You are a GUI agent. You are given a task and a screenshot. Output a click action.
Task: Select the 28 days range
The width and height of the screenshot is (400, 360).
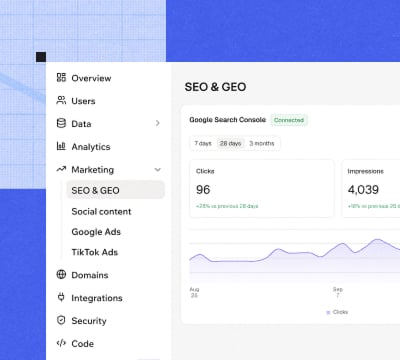click(230, 143)
